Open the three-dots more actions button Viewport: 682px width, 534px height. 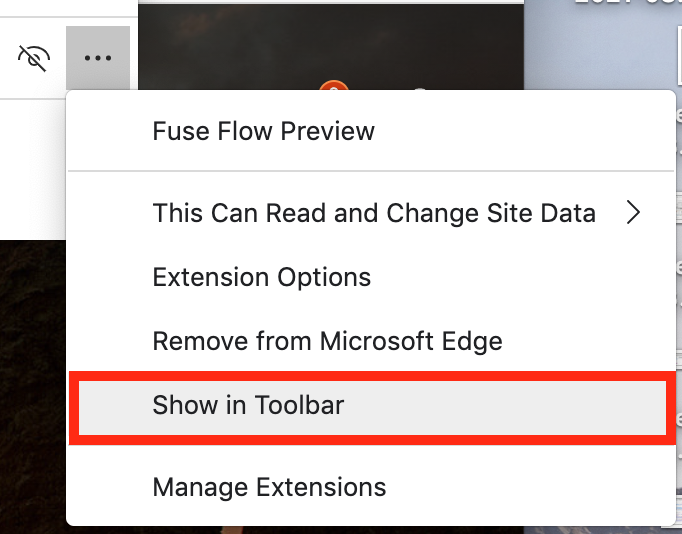(98, 58)
